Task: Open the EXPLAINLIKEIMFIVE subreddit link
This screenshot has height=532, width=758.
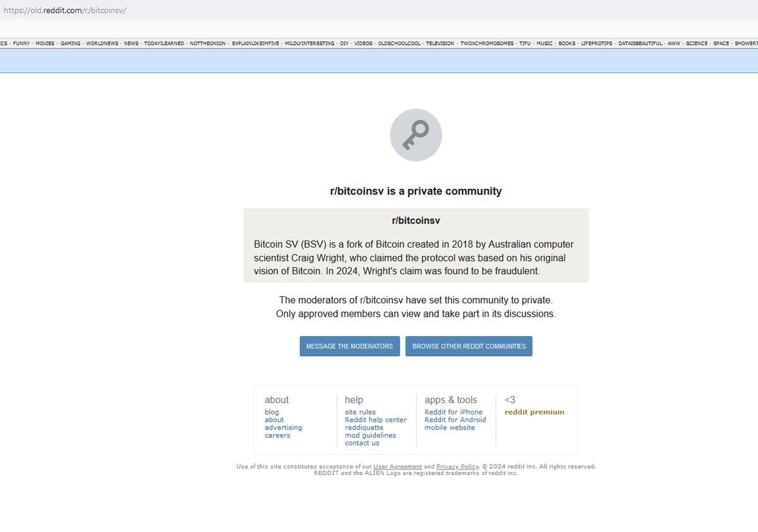Action: click(x=256, y=44)
